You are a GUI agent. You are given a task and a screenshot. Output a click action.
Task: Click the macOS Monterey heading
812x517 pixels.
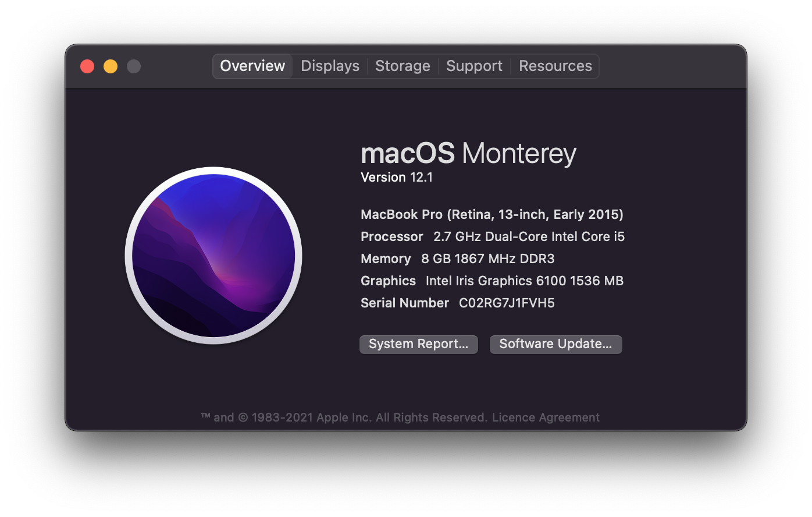pyautogui.click(x=468, y=153)
